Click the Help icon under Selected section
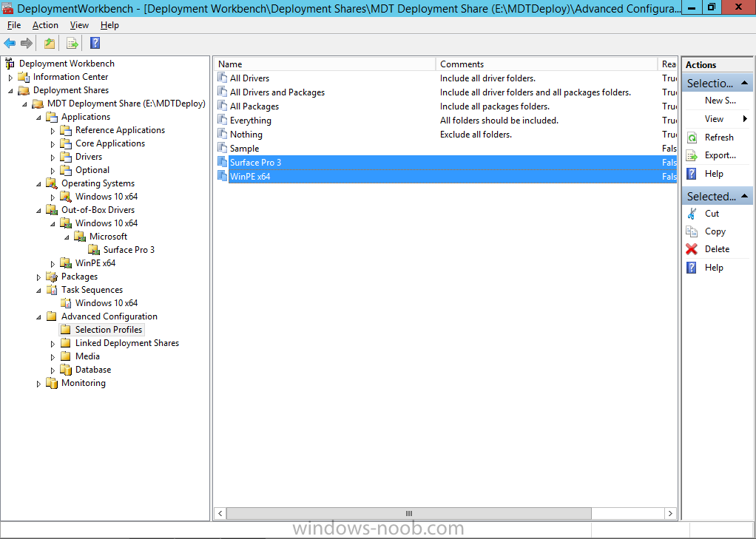The image size is (756, 539). tap(692, 268)
